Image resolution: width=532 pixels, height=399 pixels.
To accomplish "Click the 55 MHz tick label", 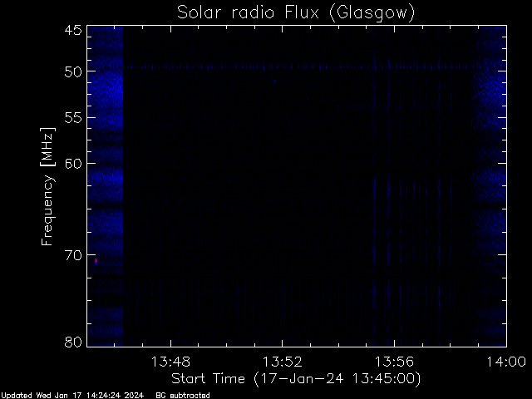I will tap(73, 118).
